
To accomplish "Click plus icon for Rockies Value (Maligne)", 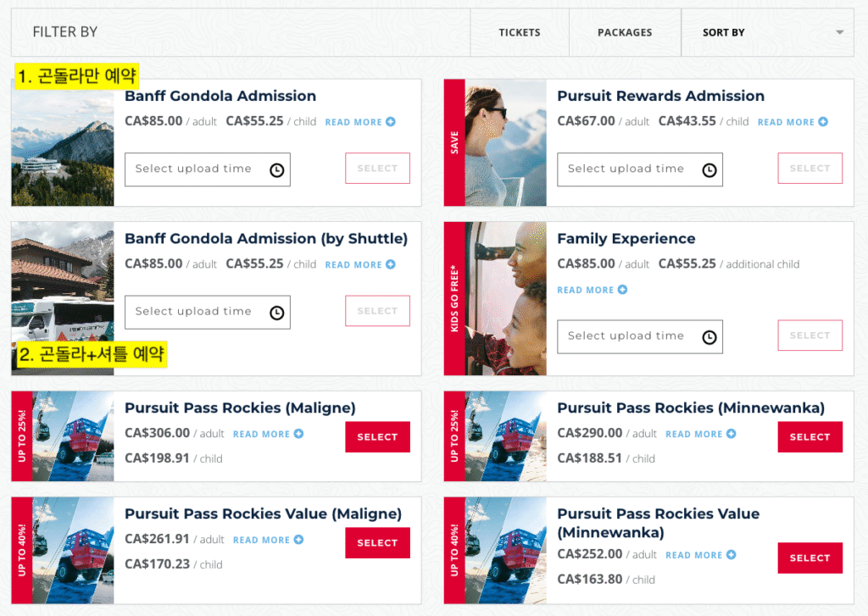I will pyautogui.click(x=299, y=539).
